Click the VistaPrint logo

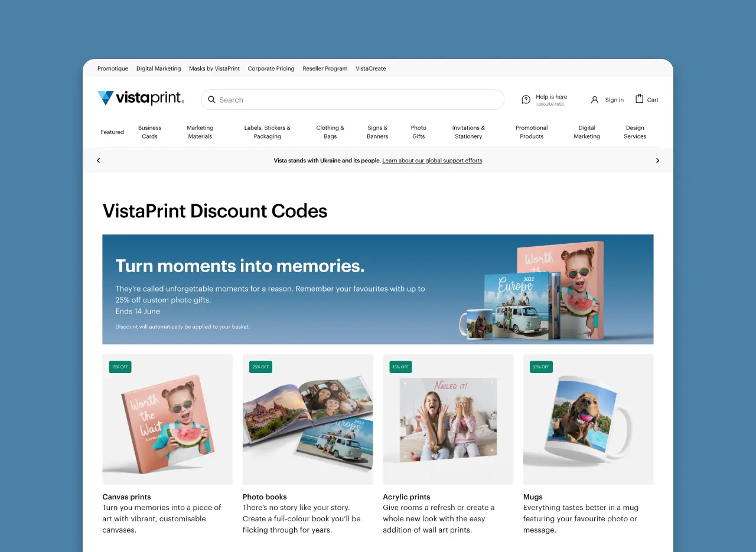(141, 98)
